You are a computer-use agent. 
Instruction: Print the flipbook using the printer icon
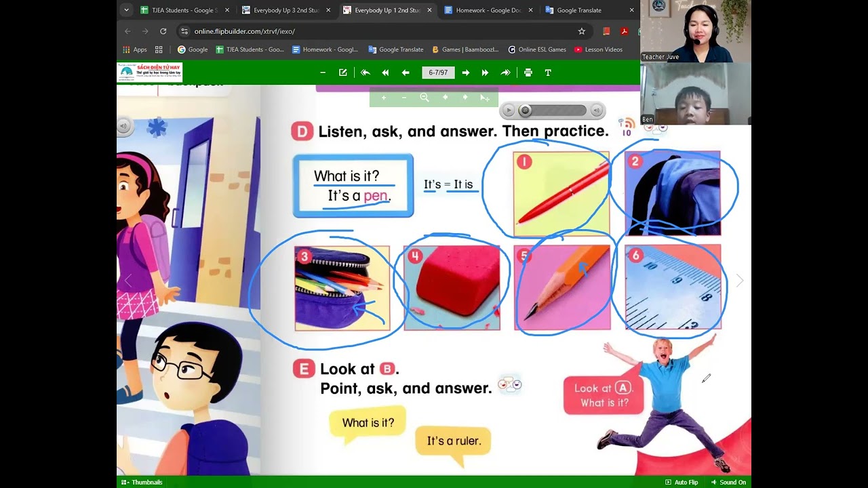[528, 73]
